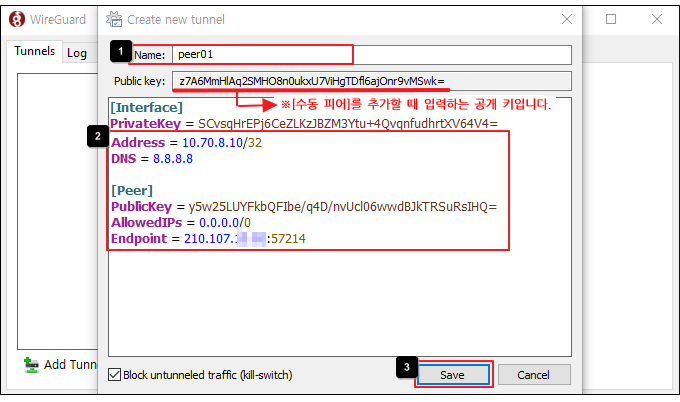
Task: Place cursor on the PrivateKey line
Action: click(x=300, y=123)
